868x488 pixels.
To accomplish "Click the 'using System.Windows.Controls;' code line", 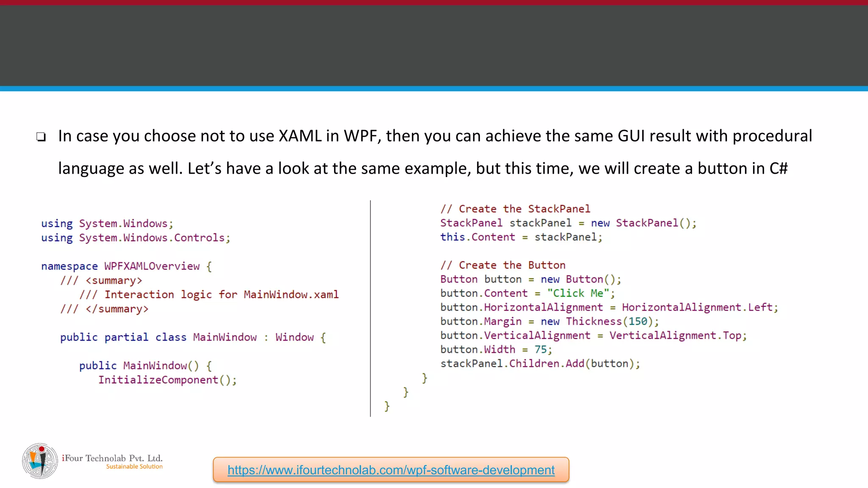I will [136, 238].
